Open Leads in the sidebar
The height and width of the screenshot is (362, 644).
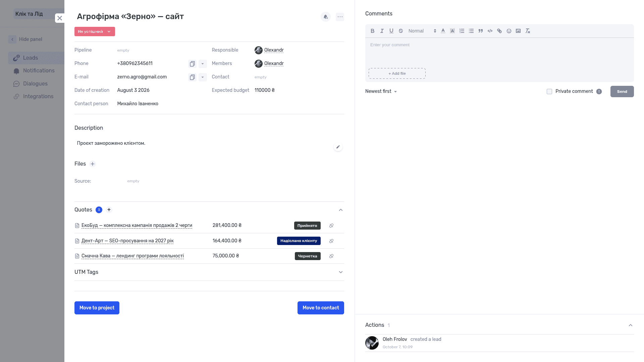[36, 58]
